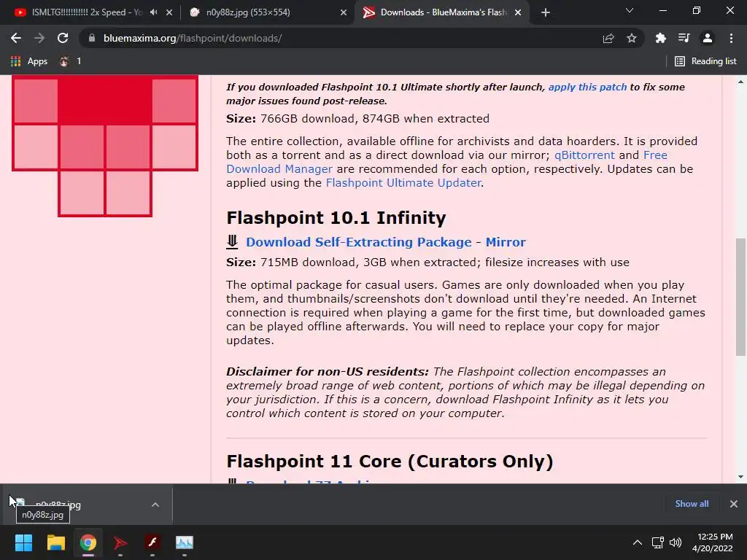
Task: Open the qBittorrent link
Action: pos(584,155)
